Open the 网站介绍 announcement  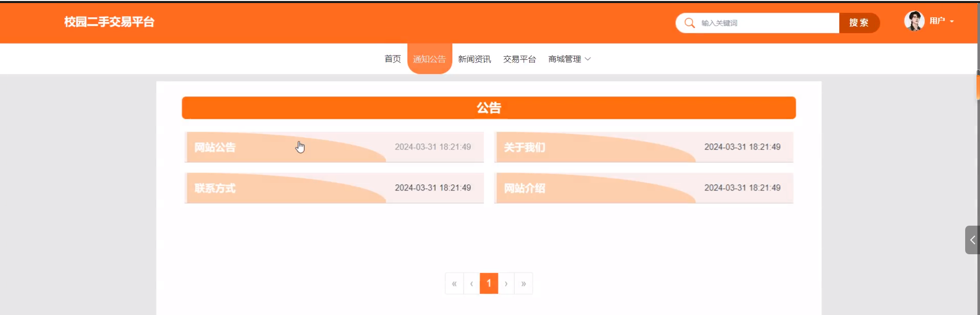[x=644, y=188]
